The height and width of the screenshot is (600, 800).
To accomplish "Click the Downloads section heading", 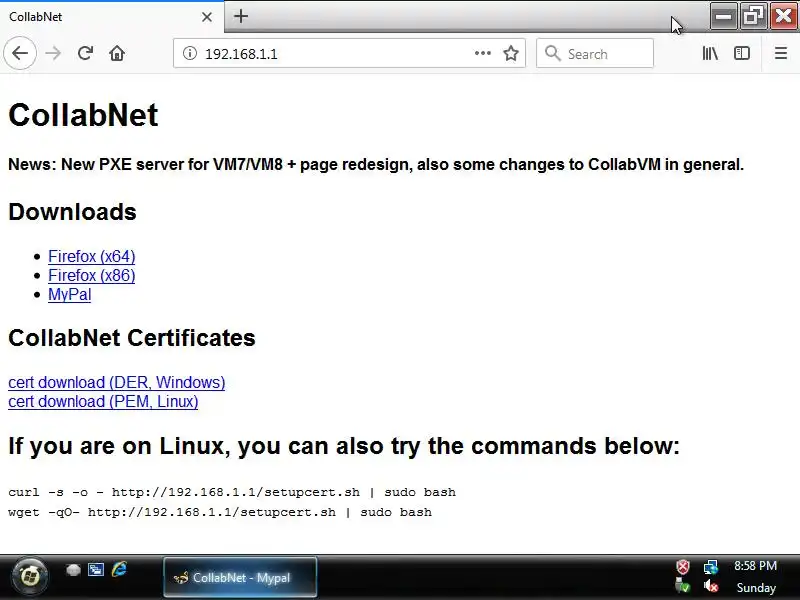I will point(72,212).
